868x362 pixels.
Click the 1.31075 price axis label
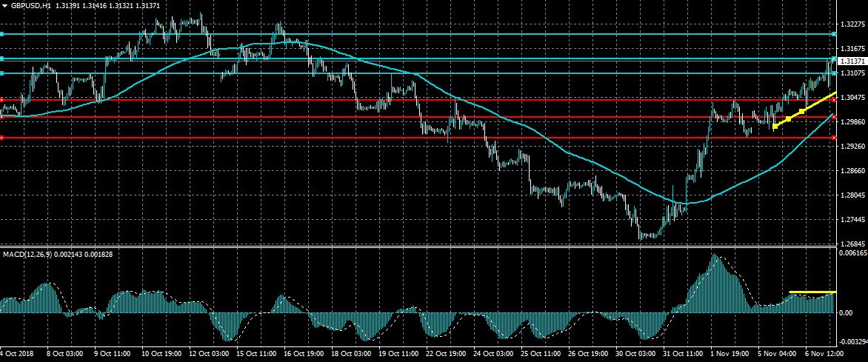click(852, 73)
